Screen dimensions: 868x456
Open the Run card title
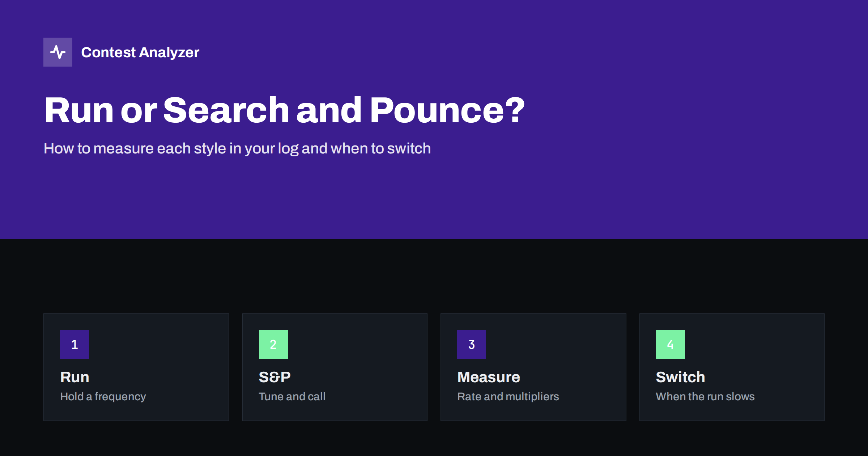tap(75, 377)
